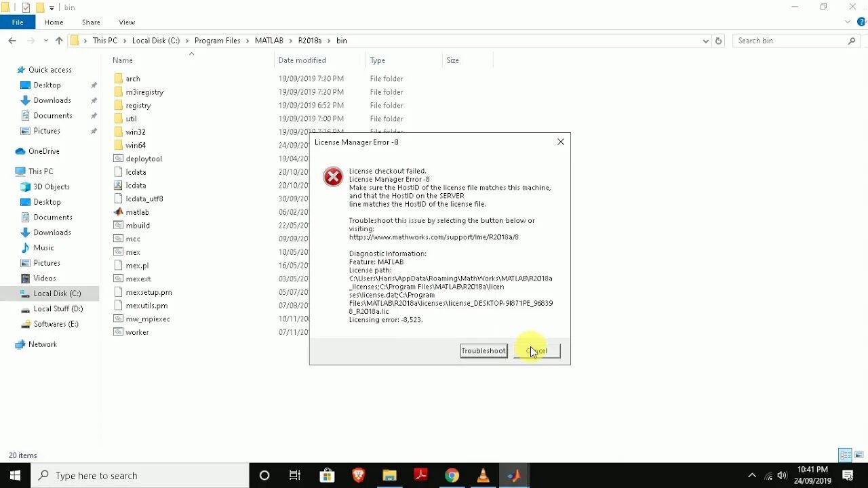This screenshot has width=868, height=488.
Task: Click the Cancel button in error dialog
Action: coord(537,350)
